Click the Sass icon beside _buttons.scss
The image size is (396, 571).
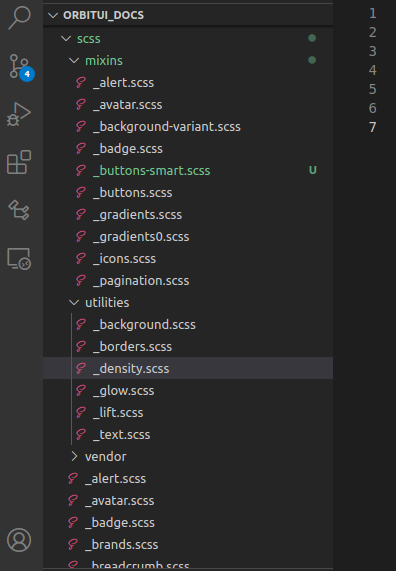click(x=81, y=192)
